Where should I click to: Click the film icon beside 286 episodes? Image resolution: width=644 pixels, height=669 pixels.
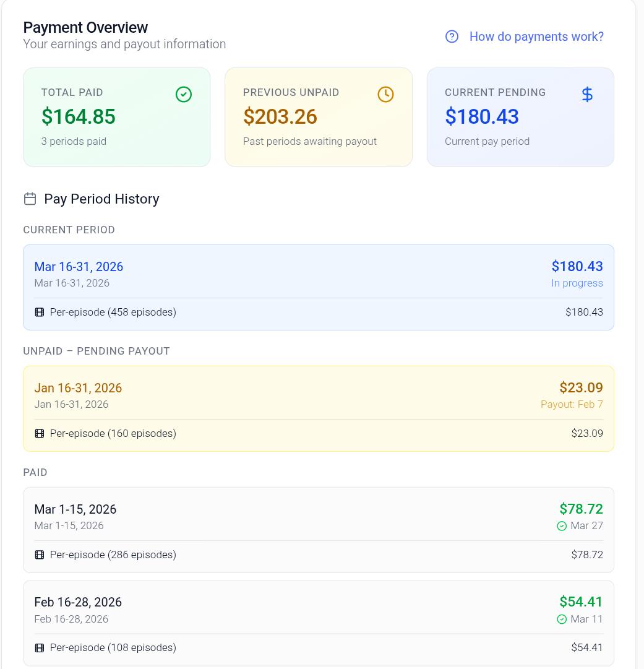[39, 555]
